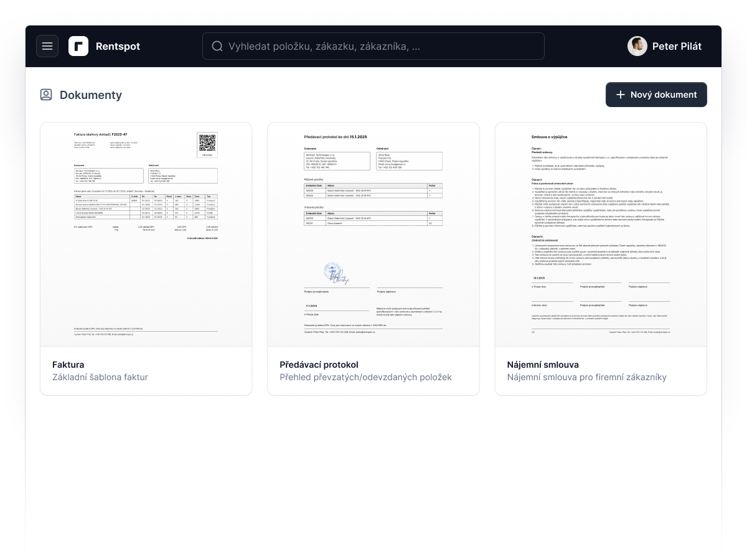The image size is (747, 560).
Task: Open the Peter Pilát user menu
Action: [x=665, y=46]
